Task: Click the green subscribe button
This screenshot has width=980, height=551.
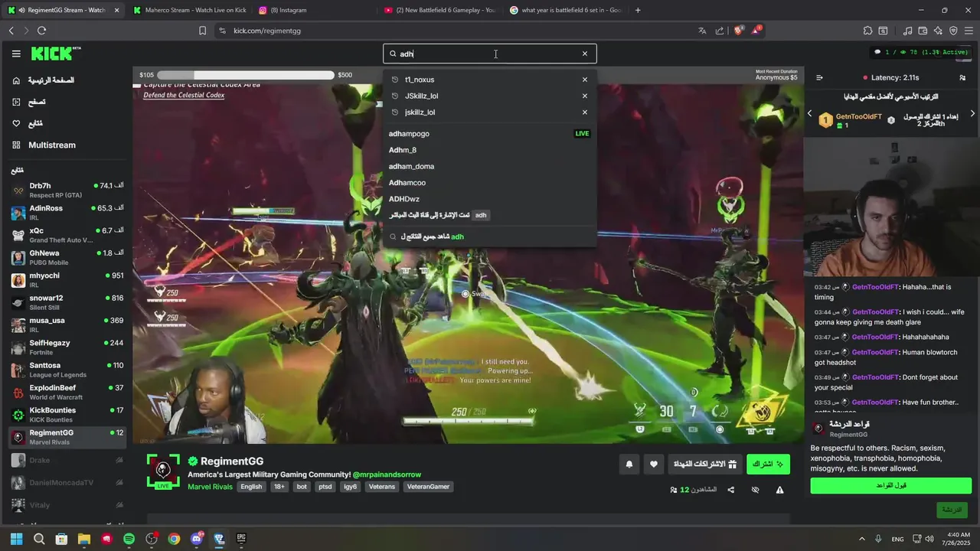Action: pyautogui.click(x=768, y=464)
